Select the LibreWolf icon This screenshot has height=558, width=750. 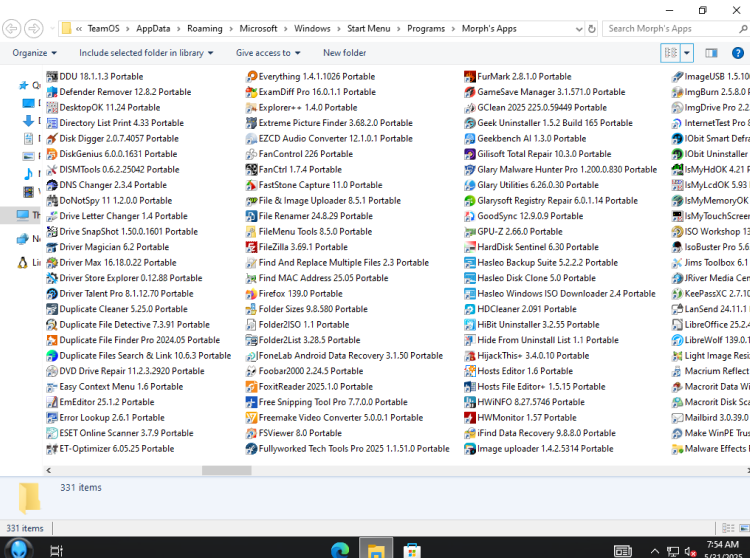(677, 340)
